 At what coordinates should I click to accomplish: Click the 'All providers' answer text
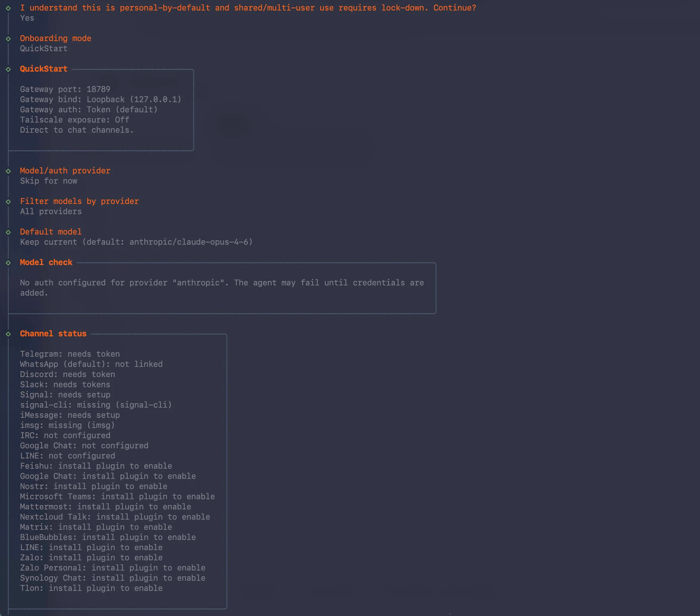[x=51, y=211]
